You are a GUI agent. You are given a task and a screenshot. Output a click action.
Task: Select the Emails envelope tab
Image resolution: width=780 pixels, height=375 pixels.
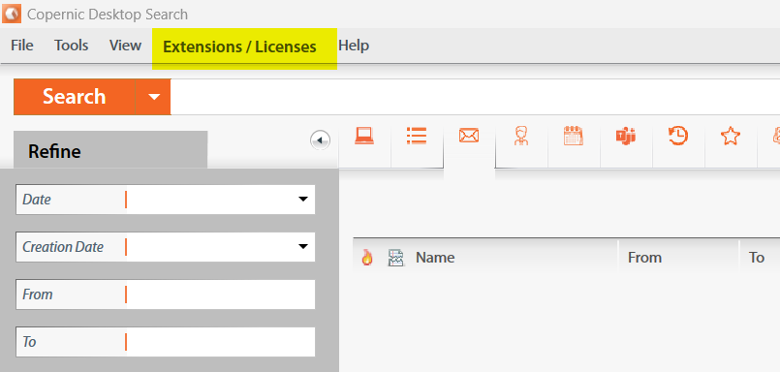click(469, 135)
